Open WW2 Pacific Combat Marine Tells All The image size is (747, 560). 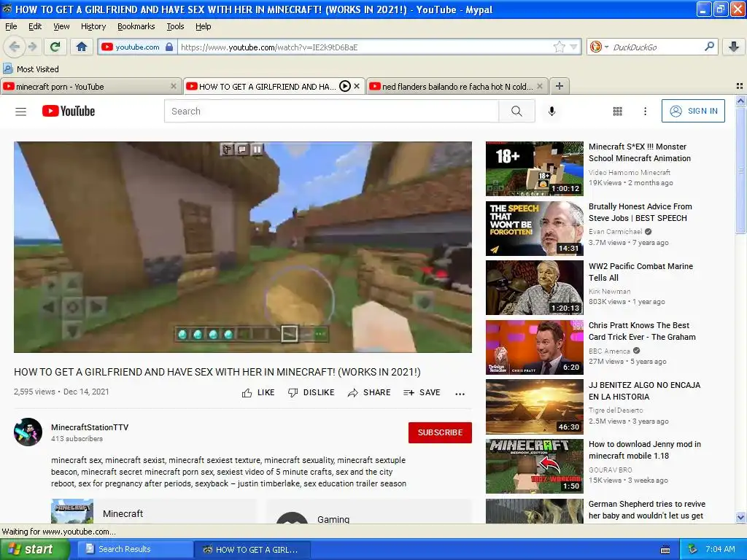point(640,272)
